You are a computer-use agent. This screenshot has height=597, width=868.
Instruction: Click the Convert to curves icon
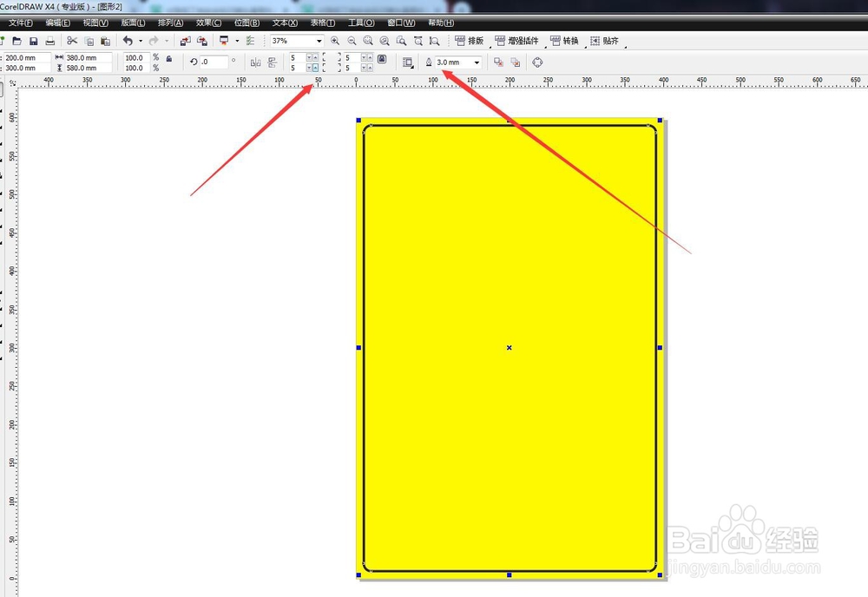coord(537,62)
